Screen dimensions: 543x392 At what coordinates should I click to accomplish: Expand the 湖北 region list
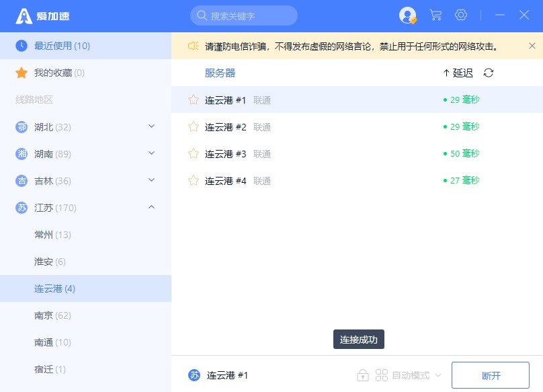coord(151,126)
